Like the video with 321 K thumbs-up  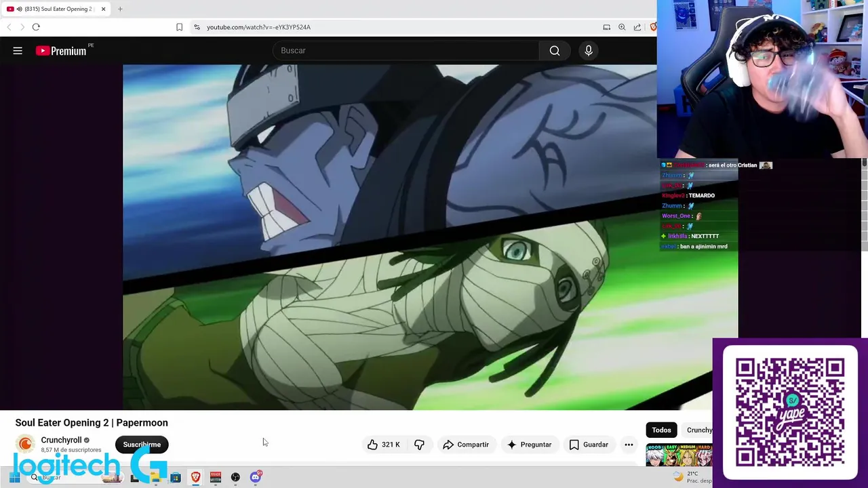tap(383, 445)
